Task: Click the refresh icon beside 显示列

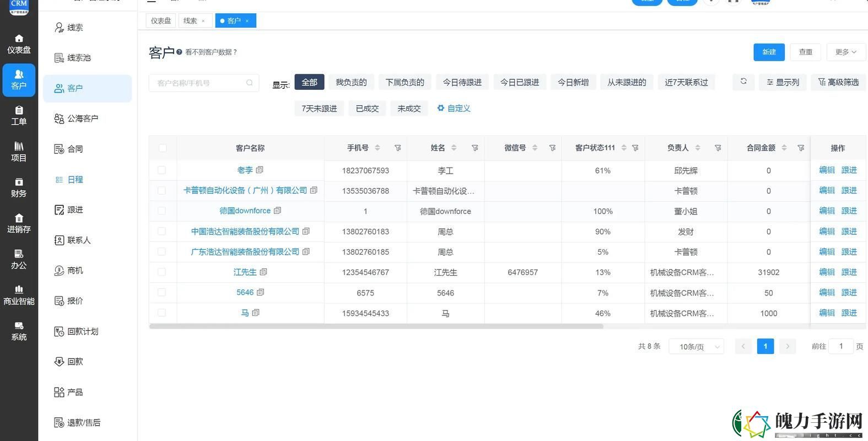Action: click(743, 82)
